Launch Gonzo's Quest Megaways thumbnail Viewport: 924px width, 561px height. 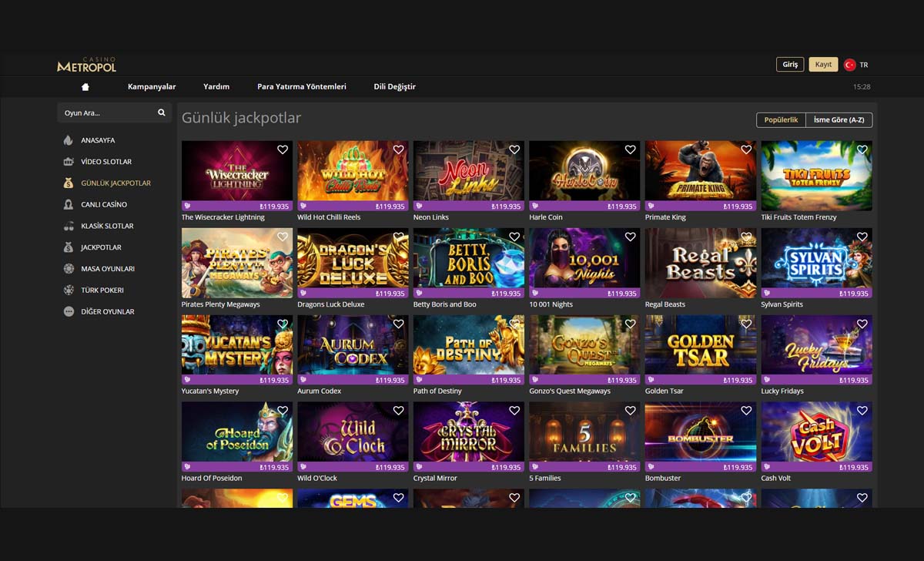(x=584, y=350)
